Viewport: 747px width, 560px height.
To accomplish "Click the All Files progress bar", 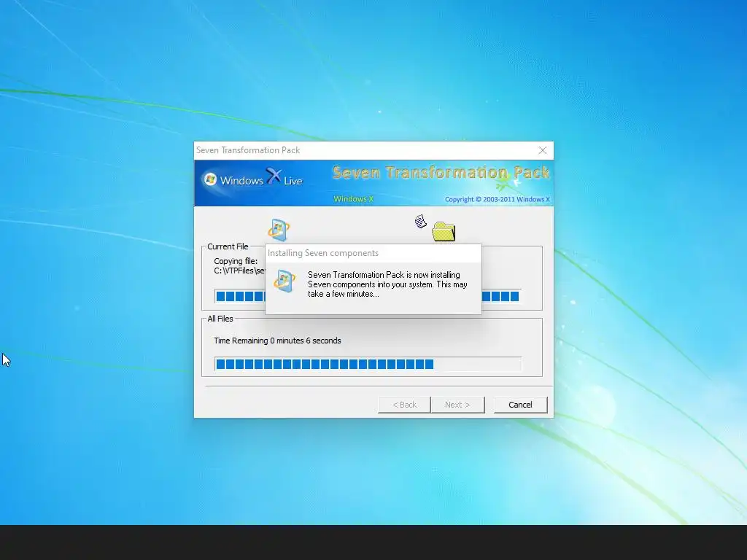I will pos(368,365).
